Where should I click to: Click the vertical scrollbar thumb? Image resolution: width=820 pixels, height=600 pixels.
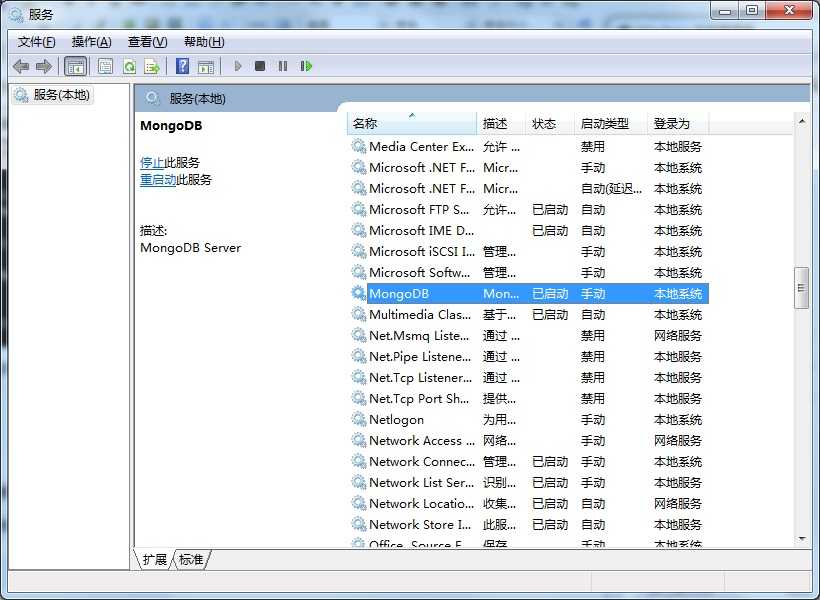click(801, 288)
